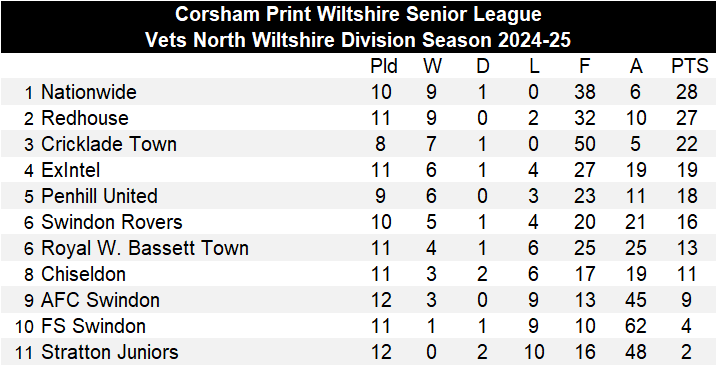Click Royal W. Bassett Town
This screenshot has width=716, height=365.
point(145,249)
